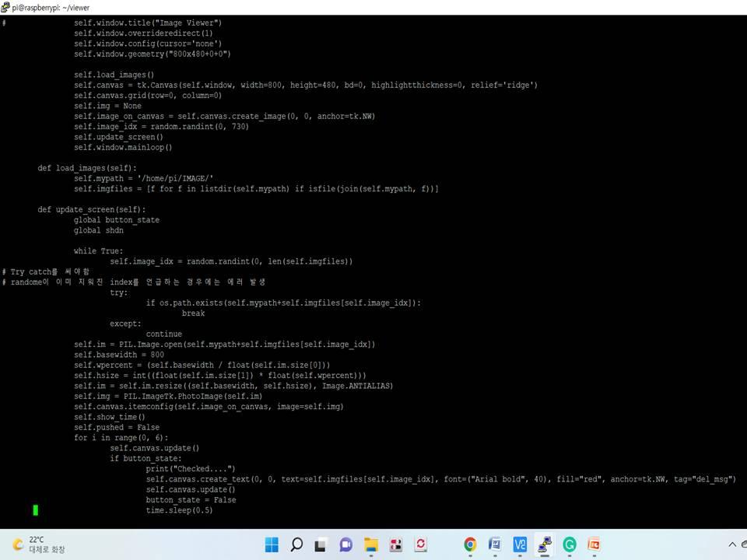The height and width of the screenshot is (560, 747).
Task: Click the green cursor block in the terminal
Action: 35,510
